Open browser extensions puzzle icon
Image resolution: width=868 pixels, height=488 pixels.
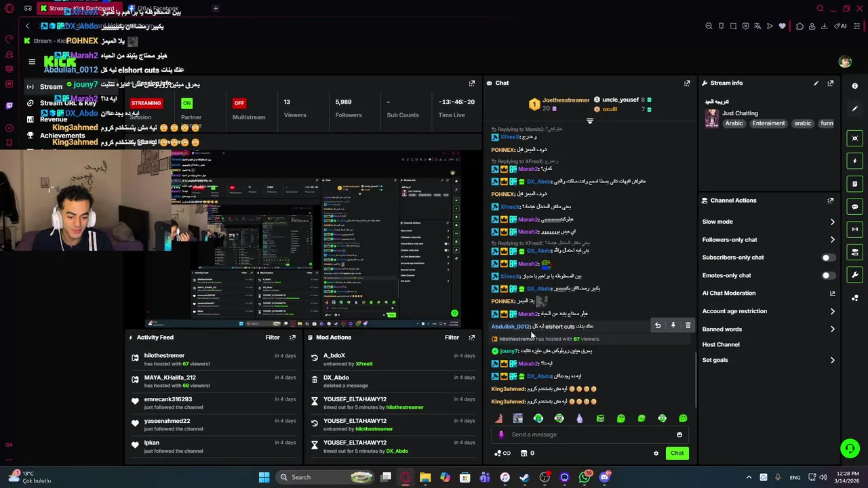click(x=800, y=26)
